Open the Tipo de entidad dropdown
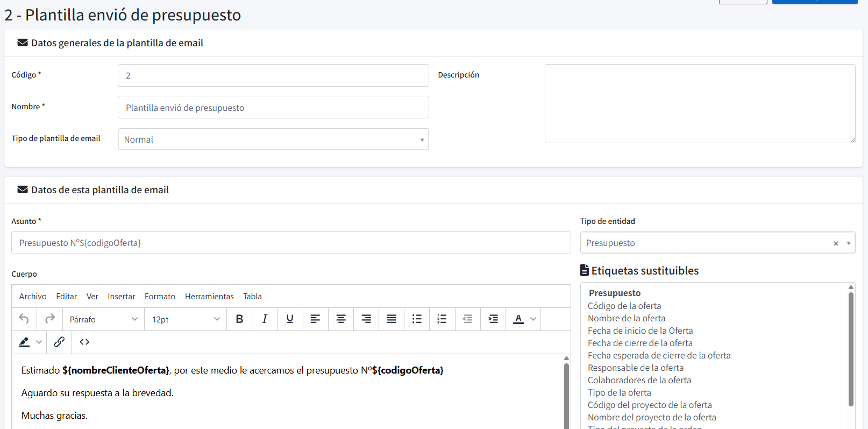The height and width of the screenshot is (429, 868). pos(717,243)
